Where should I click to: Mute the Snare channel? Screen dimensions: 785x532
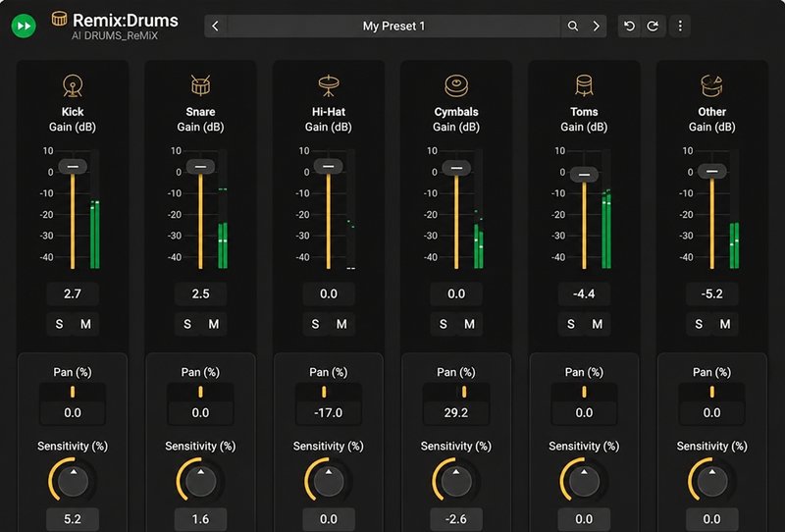[x=214, y=324]
